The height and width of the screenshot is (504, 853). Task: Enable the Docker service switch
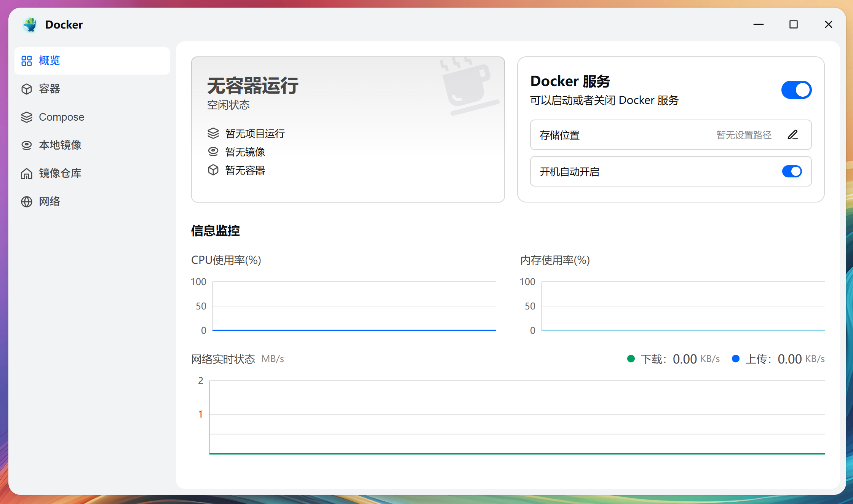click(x=796, y=90)
